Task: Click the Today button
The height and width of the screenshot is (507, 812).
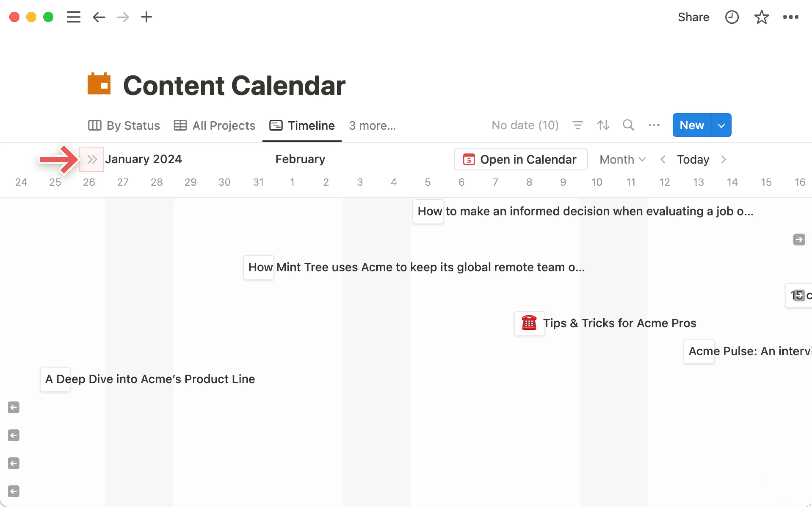Action: click(693, 159)
